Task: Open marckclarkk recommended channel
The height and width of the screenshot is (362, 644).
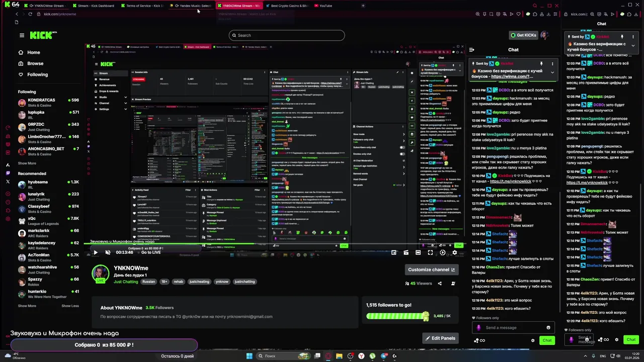Action: (48, 233)
